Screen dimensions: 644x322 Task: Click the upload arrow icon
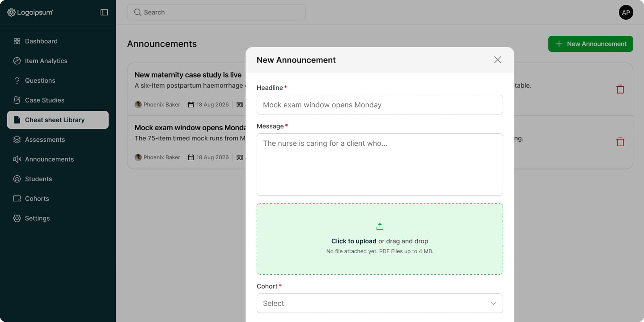click(380, 227)
